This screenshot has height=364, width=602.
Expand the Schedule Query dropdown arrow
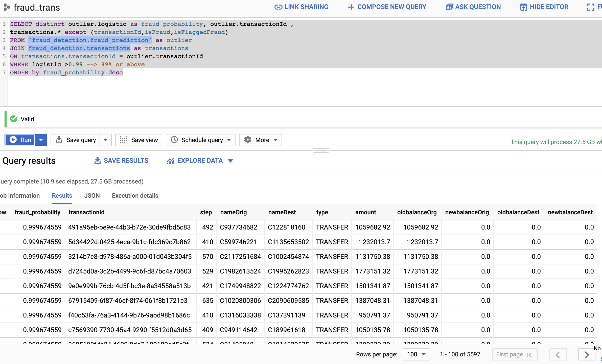pos(229,139)
